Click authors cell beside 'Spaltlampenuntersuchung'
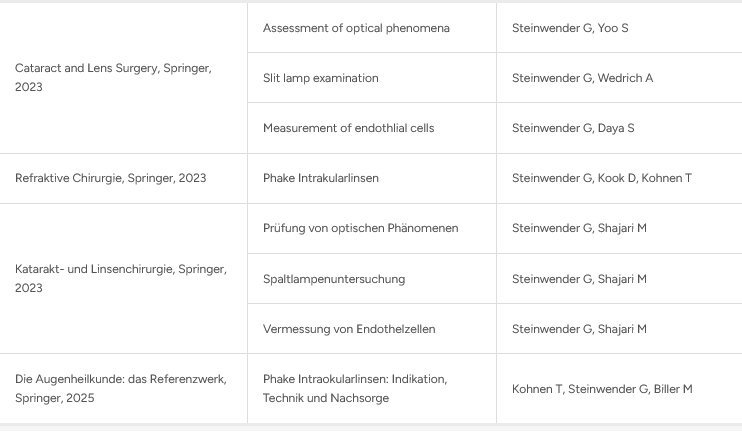Viewport: 742px width, 431px height. pyautogui.click(x=579, y=278)
